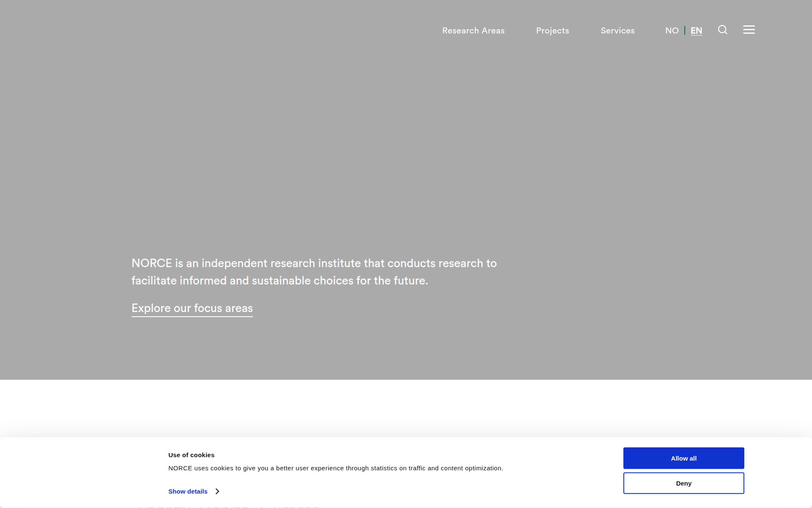Open the search magnifier icon
The width and height of the screenshot is (812, 508).
(723, 30)
